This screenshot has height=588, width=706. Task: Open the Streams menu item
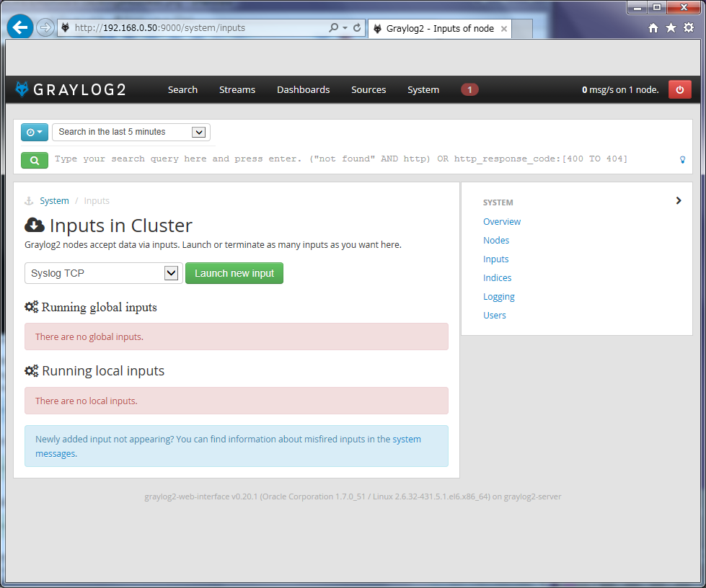pyautogui.click(x=237, y=89)
